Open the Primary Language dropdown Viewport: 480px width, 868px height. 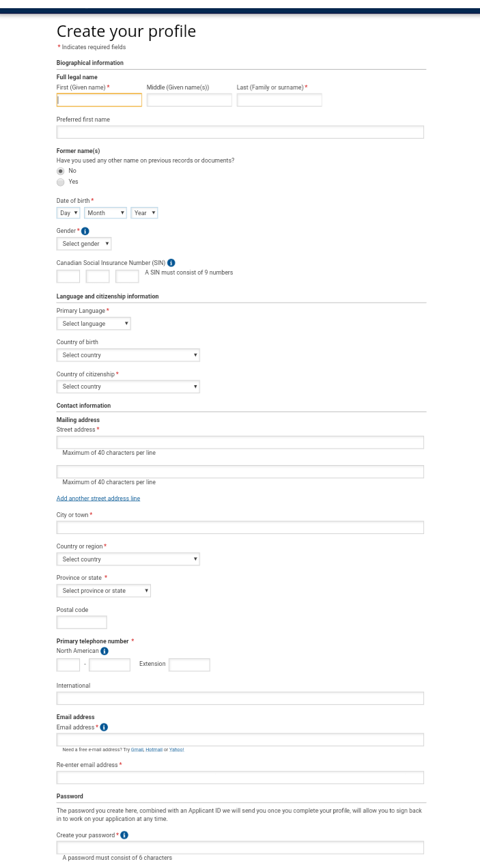tap(94, 324)
